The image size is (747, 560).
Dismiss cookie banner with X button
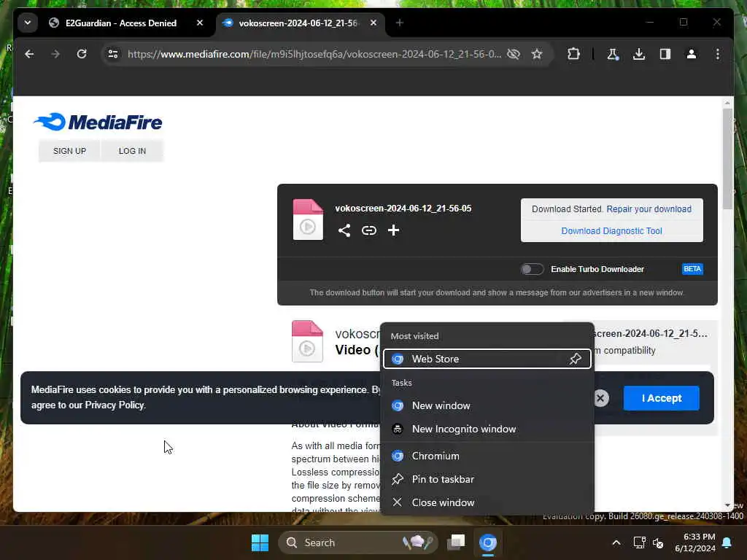[x=601, y=398]
